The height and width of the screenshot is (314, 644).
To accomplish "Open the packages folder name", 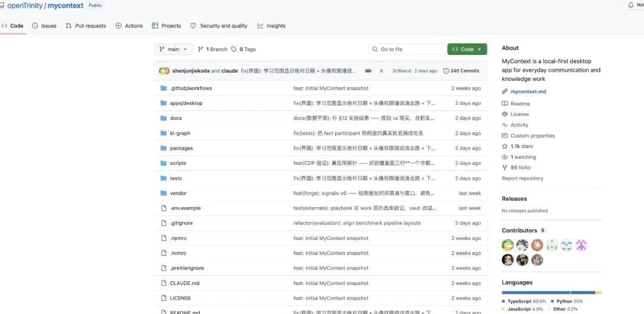I will [x=181, y=148].
